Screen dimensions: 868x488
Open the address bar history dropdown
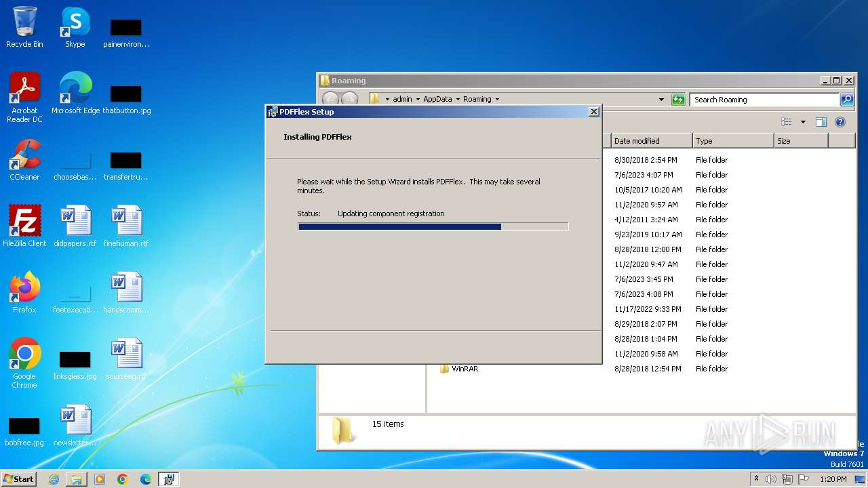coord(661,100)
